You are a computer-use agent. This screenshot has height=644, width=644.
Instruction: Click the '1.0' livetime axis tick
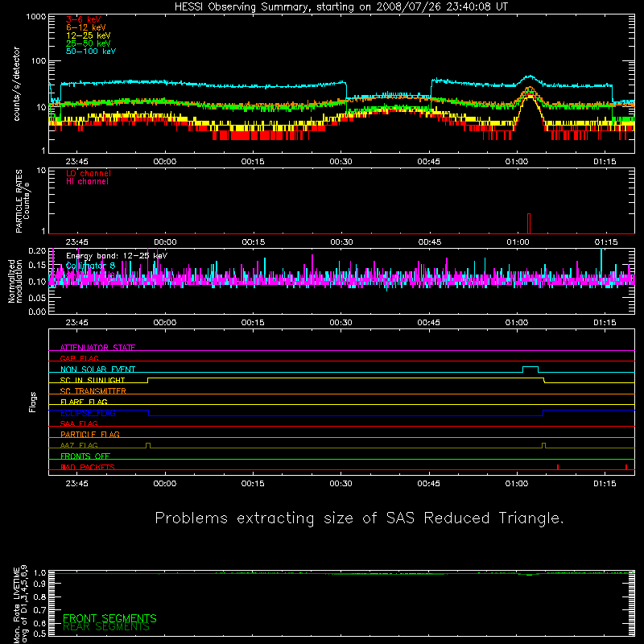click(39, 573)
